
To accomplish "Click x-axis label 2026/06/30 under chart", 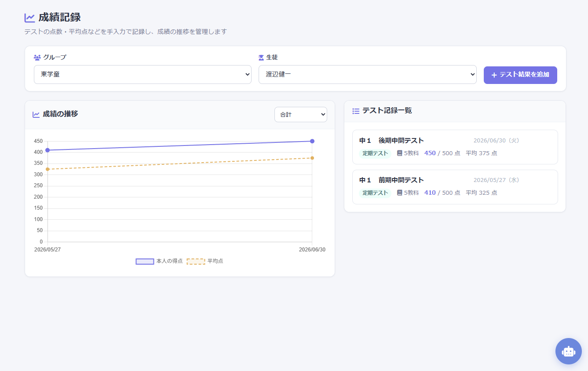I will tap(312, 250).
